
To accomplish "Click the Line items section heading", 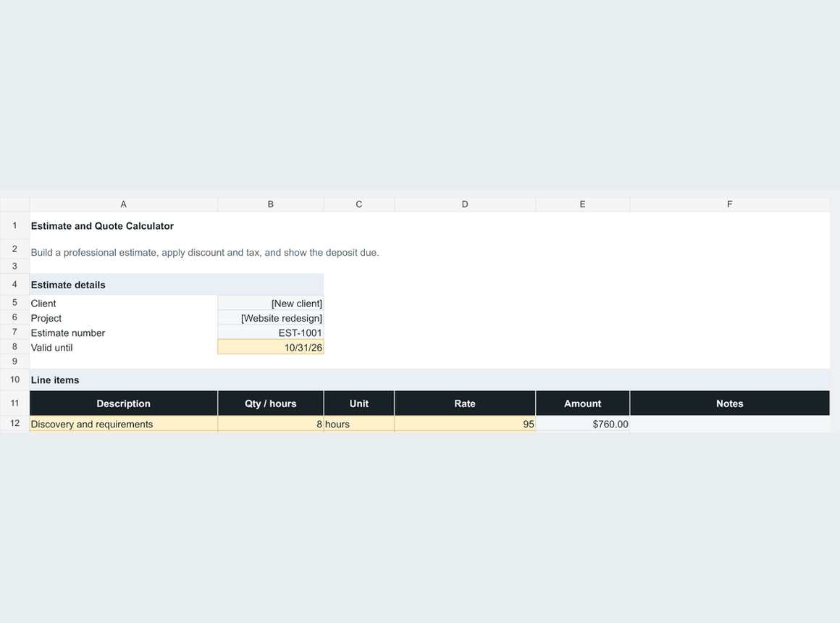I will point(55,380).
